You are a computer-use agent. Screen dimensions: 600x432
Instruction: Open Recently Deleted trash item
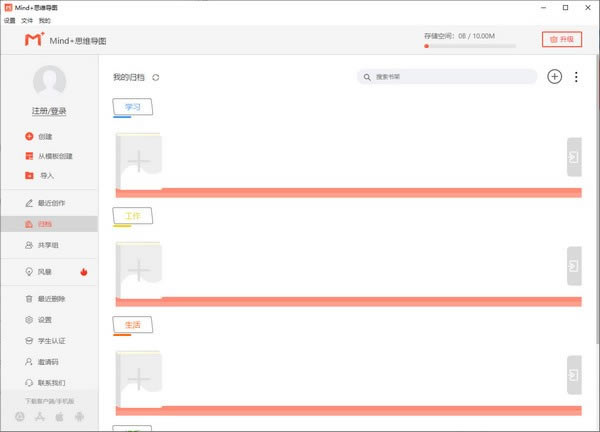(x=45, y=299)
